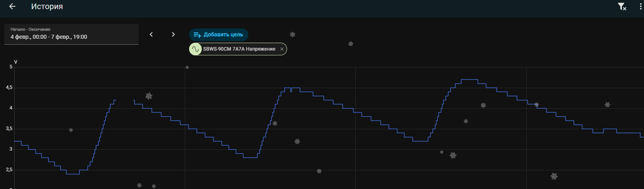Click the История page title
Screen dimensions: 644x189
point(47,7)
